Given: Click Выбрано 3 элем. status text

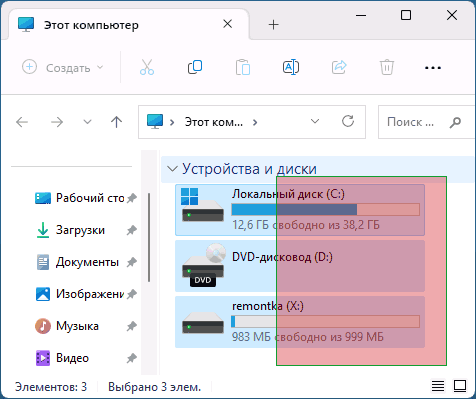Looking at the screenshot, I should (x=155, y=387).
